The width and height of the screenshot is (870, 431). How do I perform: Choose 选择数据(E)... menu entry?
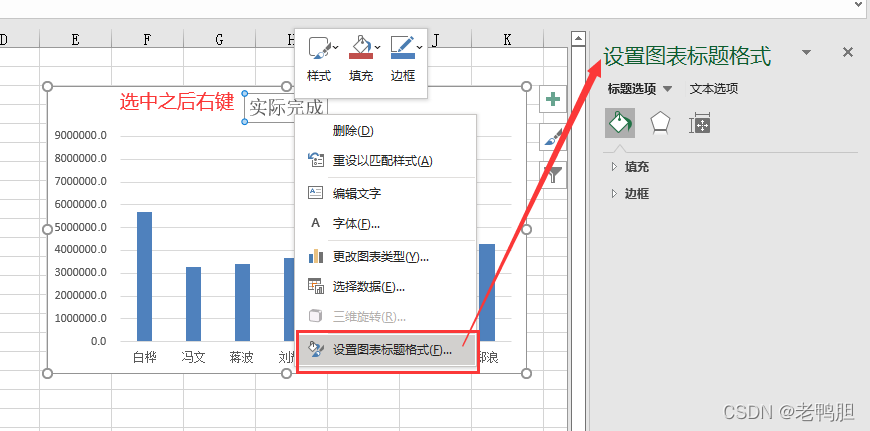[x=386, y=286]
